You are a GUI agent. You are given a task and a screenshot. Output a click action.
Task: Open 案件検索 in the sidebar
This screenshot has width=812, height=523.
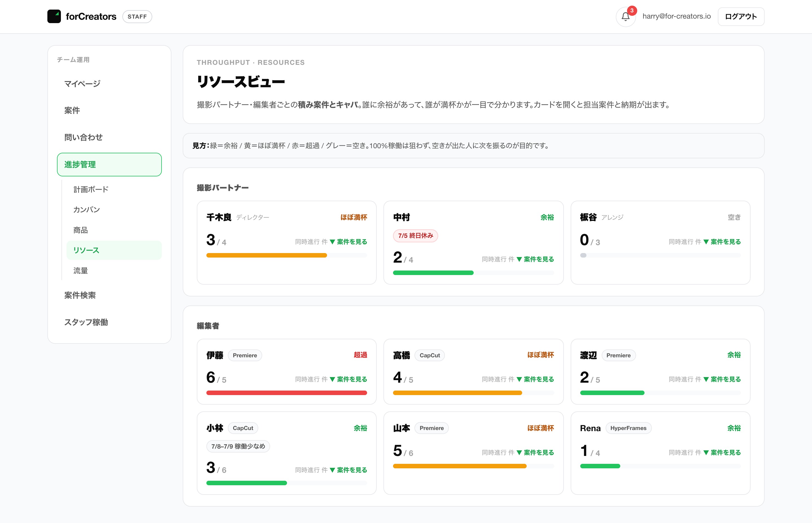pyautogui.click(x=109, y=295)
